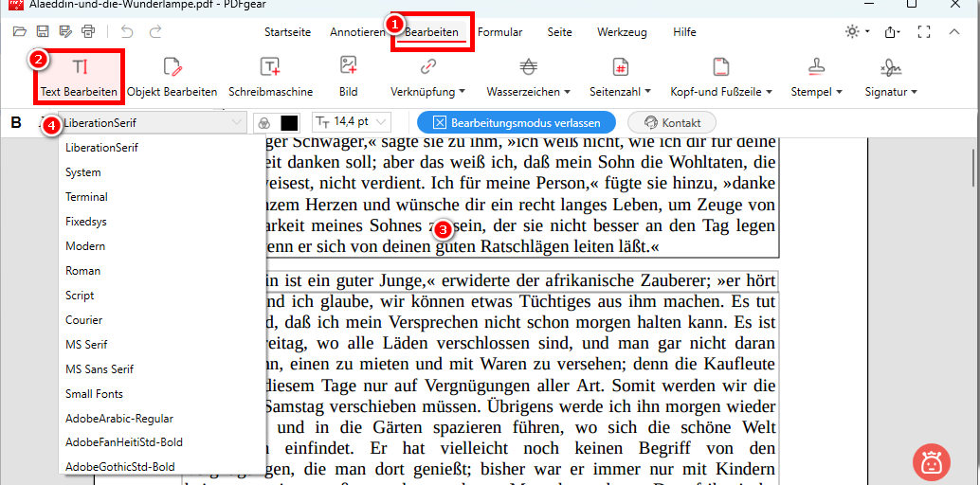This screenshot has width=980, height=485.
Task: Click Bearbeitungsmodus verlassen button
Action: pyautogui.click(x=517, y=122)
